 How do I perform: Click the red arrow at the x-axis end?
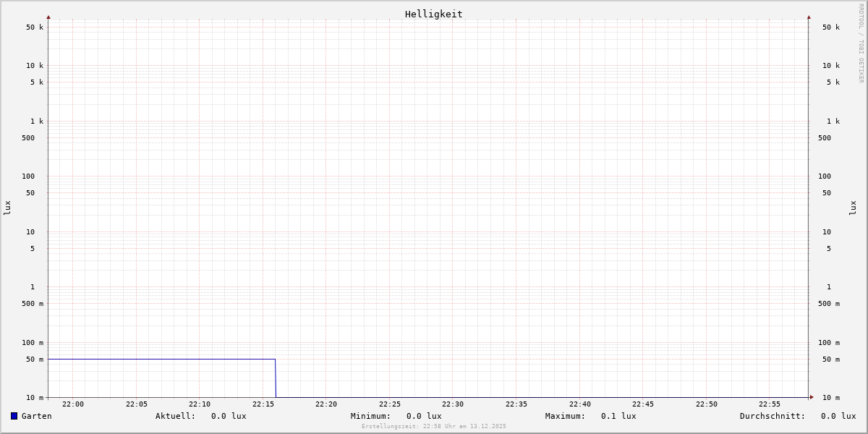812,397
